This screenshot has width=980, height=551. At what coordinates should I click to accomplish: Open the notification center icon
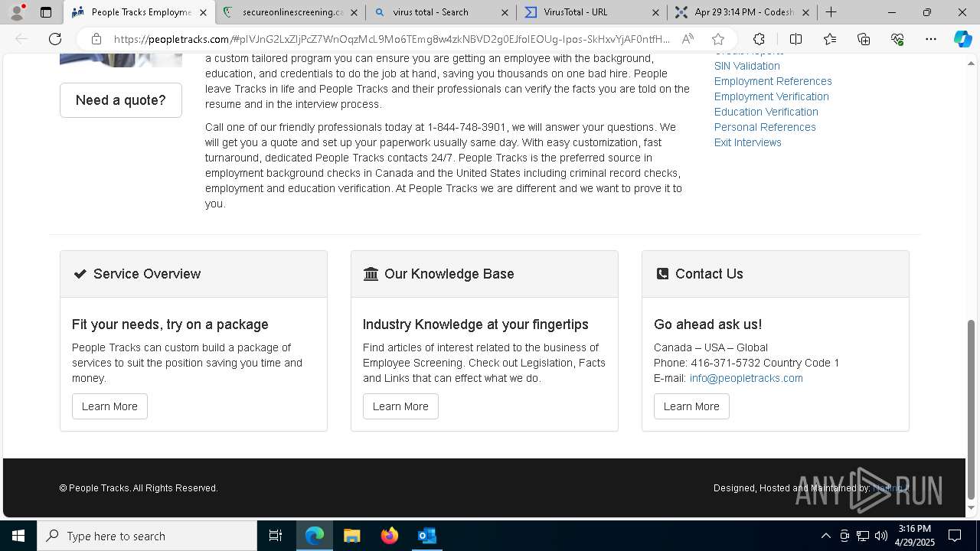click(x=955, y=536)
